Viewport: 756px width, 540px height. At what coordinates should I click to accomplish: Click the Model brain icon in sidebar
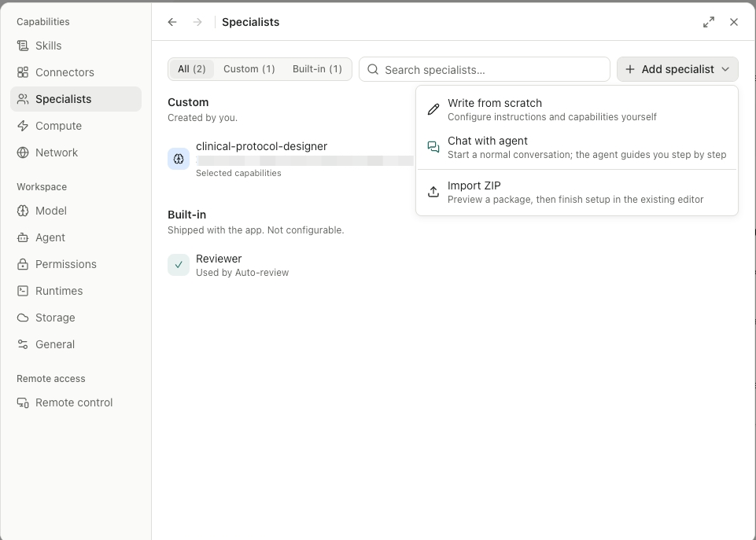23,211
